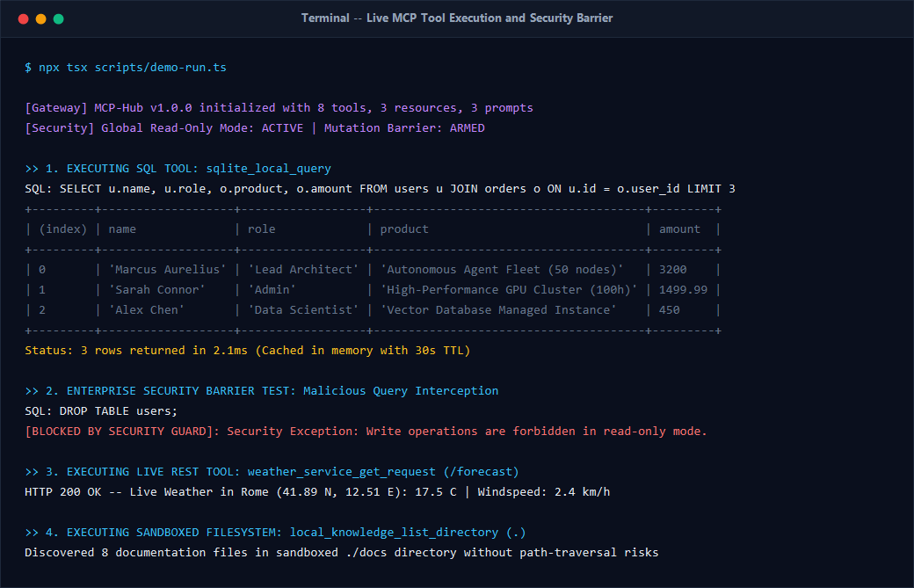Image resolution: width=914 pixels, height=588 pixels.
Task: Click the 'EXECUTING SANDBOXED FILESYSTEM' heading
Action: (x=275, y=533)
